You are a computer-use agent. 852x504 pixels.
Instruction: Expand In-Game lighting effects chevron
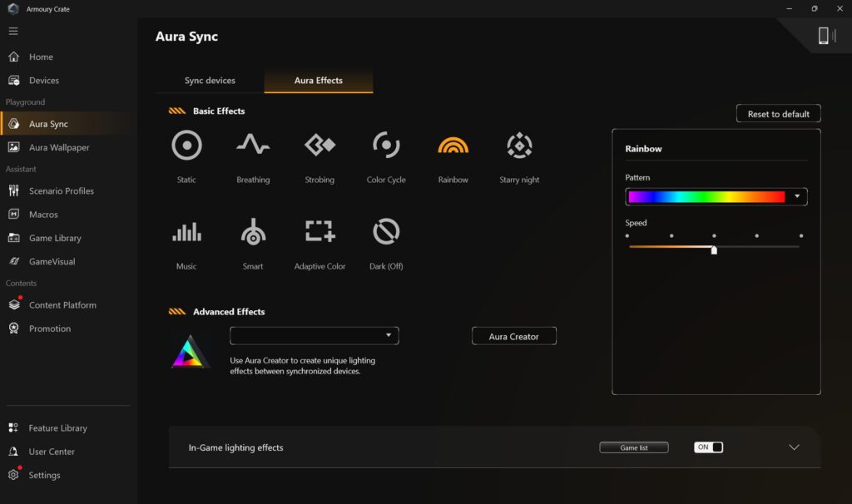[x=794, y=447]
